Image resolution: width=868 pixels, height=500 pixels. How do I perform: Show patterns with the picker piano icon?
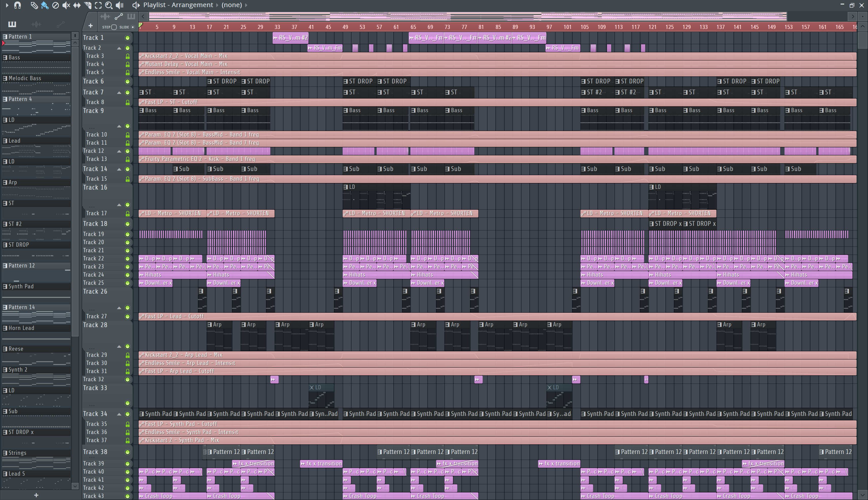pyautogui.click(x=12, y=24)
